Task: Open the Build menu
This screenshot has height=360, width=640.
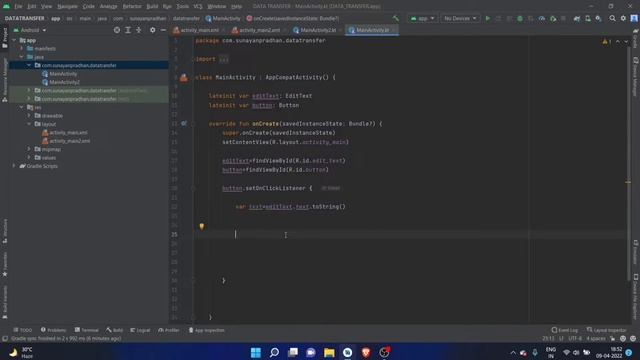Action: click(x=152, y=7)
